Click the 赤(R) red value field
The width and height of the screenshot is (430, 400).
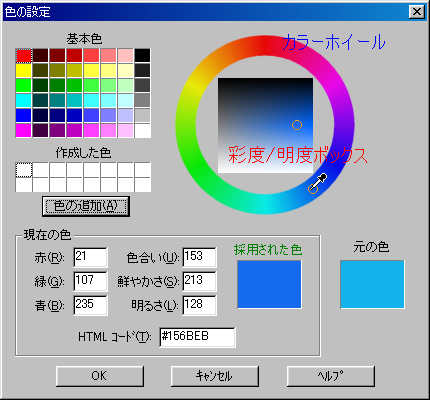coord(90,257)
